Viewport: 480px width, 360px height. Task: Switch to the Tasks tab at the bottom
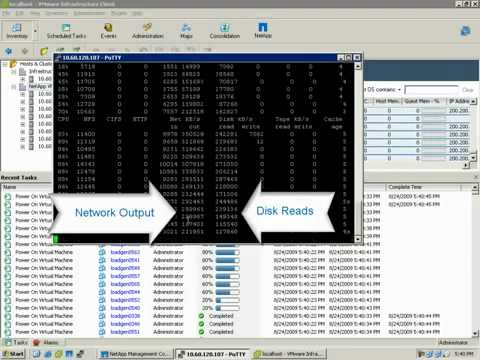[16, 342]
